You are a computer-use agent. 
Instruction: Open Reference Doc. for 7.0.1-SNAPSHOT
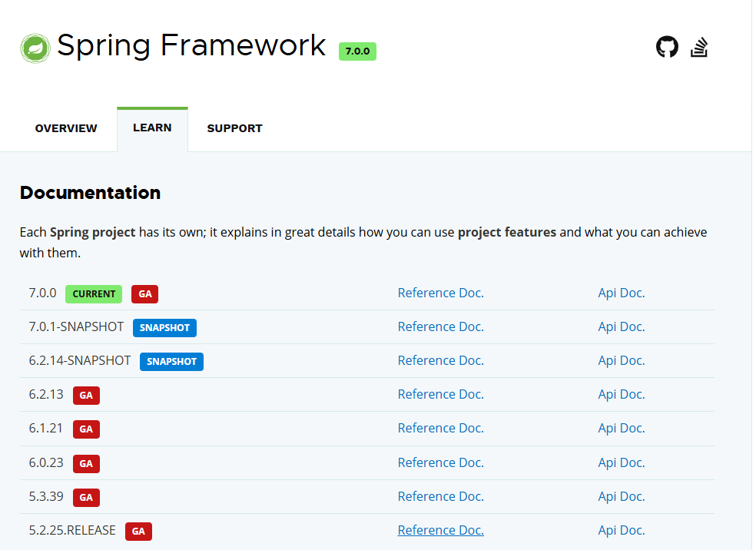click(x=441, y=326)
